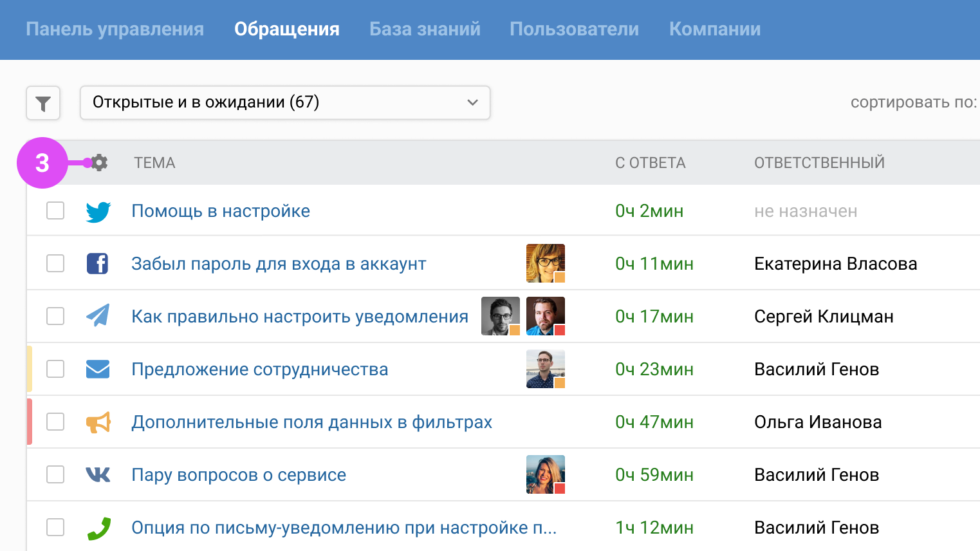Click the email envelope icon
980x551 pixels.
pos(98,369)
